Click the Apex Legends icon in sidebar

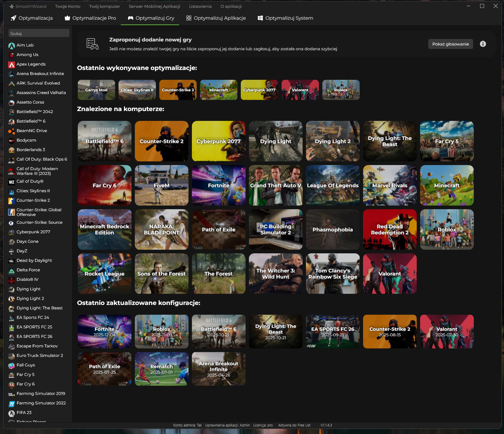pyautogui.click(x=12, y=65)
